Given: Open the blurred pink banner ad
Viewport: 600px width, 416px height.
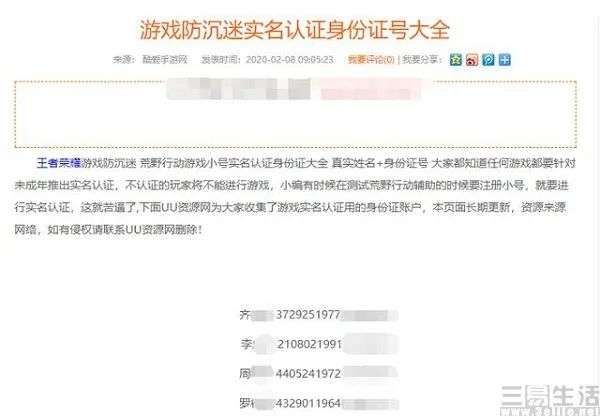Looking at the screenshot, I should tap(370, 89).
